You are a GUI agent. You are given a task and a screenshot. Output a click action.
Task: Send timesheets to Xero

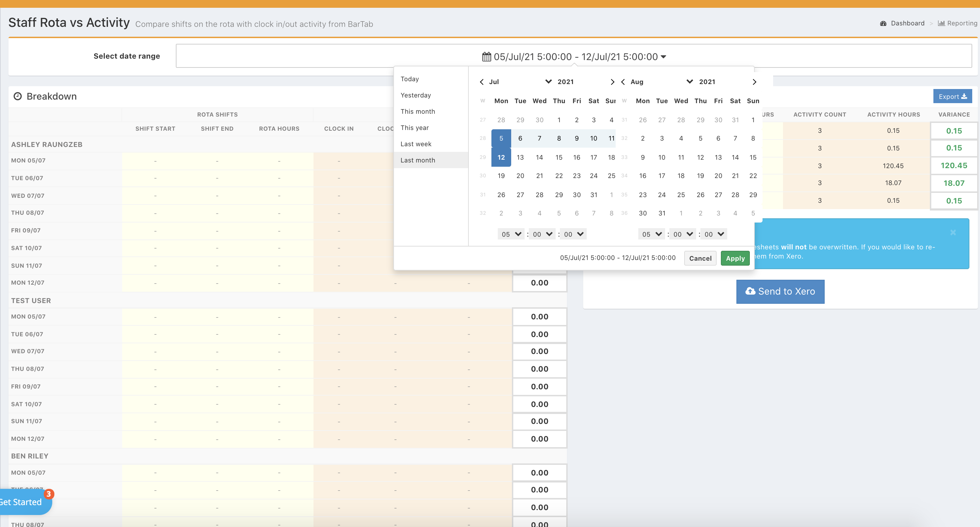tap(780, 291)
